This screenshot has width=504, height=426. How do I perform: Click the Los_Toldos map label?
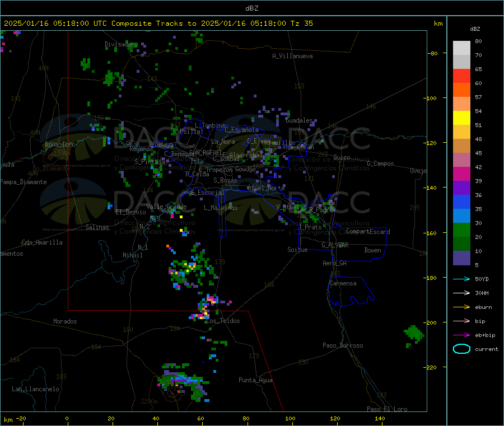coord(223,321)
